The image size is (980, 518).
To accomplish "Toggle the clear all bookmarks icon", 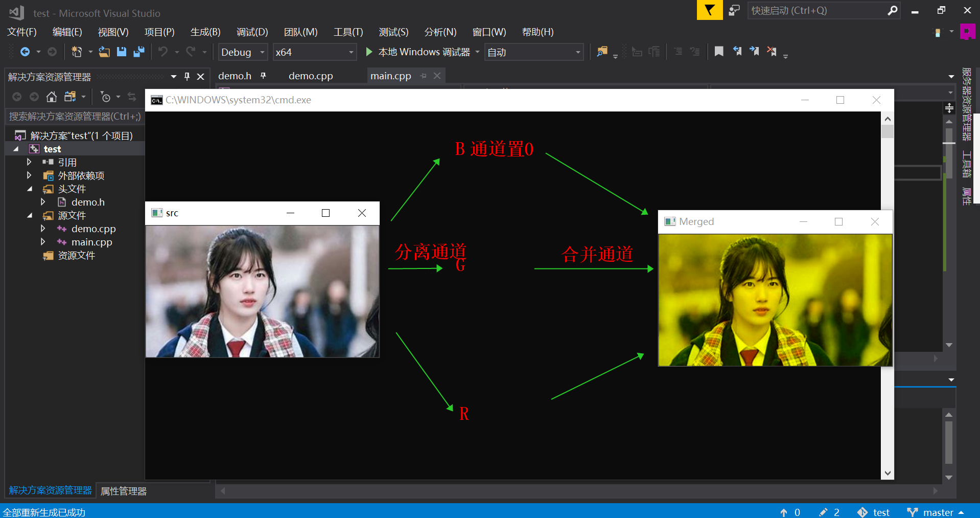I will (772, 51).
